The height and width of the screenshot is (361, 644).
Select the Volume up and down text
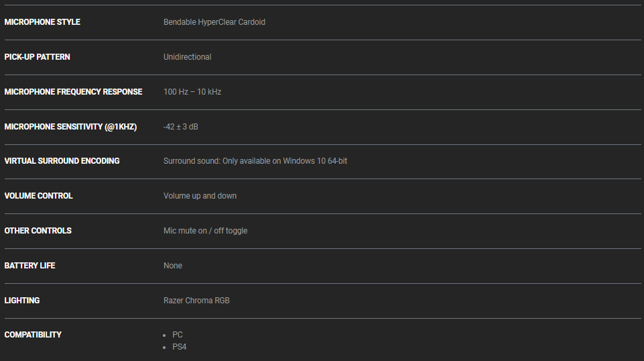(x=200, y=196)
